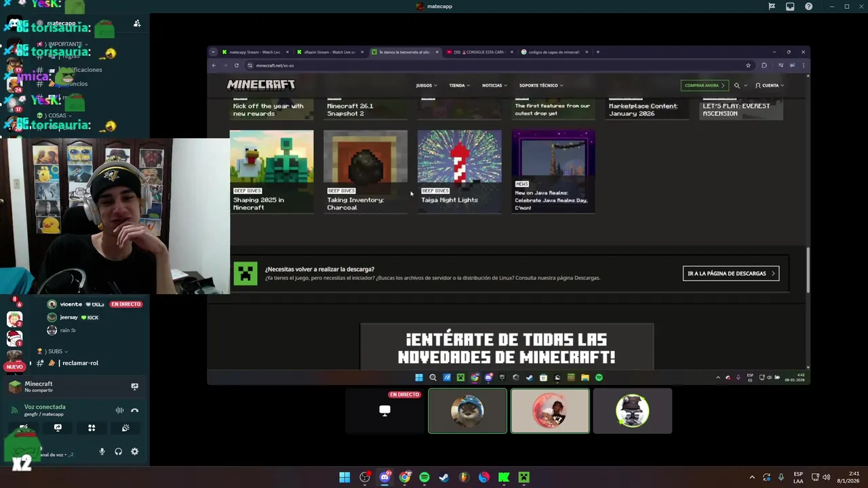Click Discord mute microphone icon in user panel
Image resolution: width=868 pixels, height=488 pixels.
click(102, 451)
